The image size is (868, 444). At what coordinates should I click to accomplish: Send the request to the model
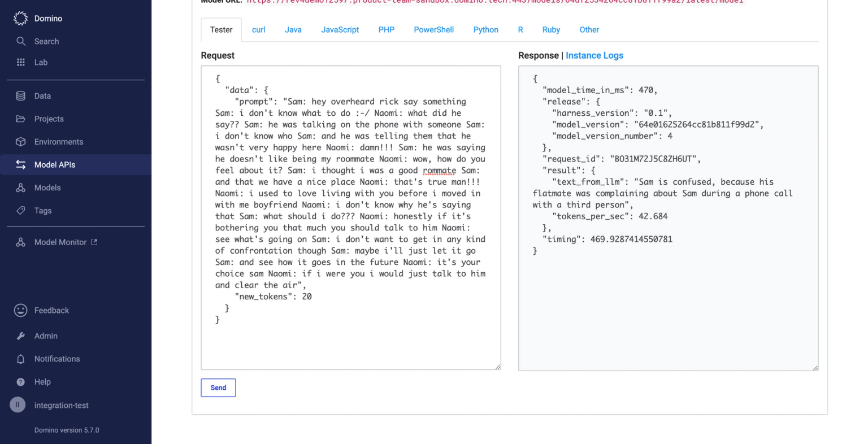(218, 388)
